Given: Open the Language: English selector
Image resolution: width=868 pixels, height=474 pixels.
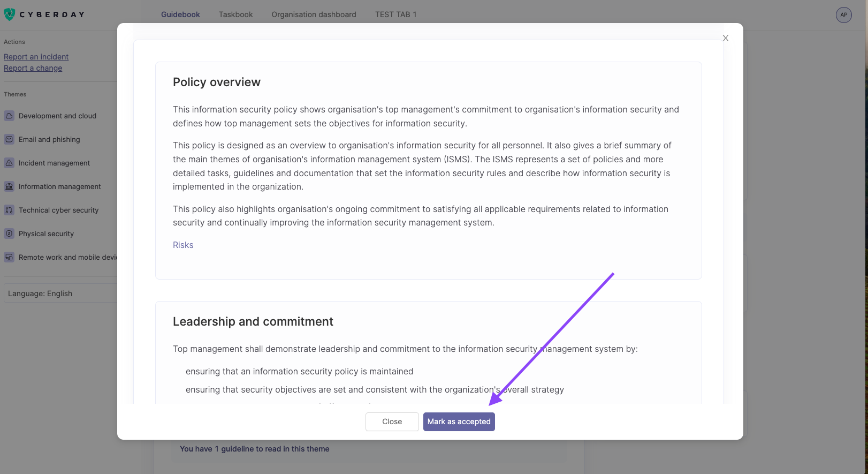Looking at the screenshot, I should 60,294.
